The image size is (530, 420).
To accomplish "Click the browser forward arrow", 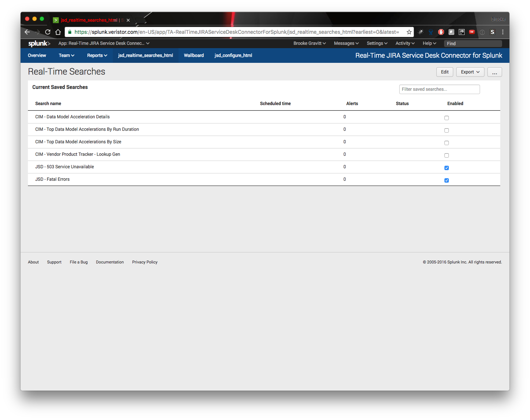I will tap(37, 32).
